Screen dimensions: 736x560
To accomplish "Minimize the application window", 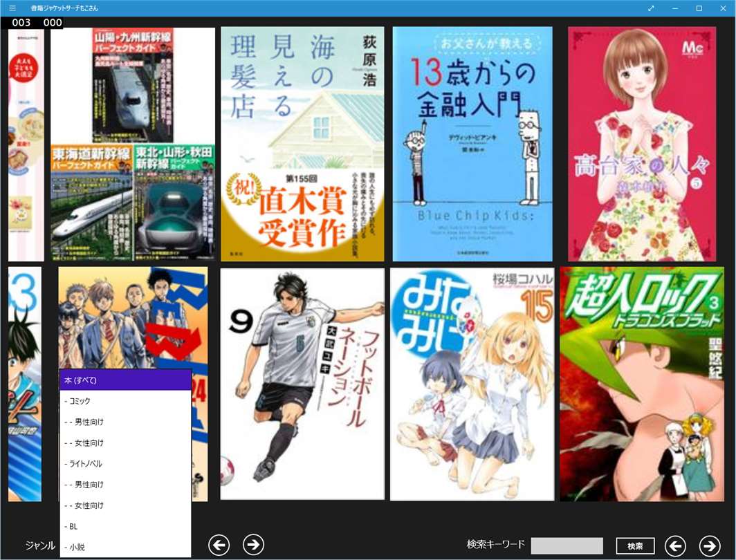I will point(675,8).
